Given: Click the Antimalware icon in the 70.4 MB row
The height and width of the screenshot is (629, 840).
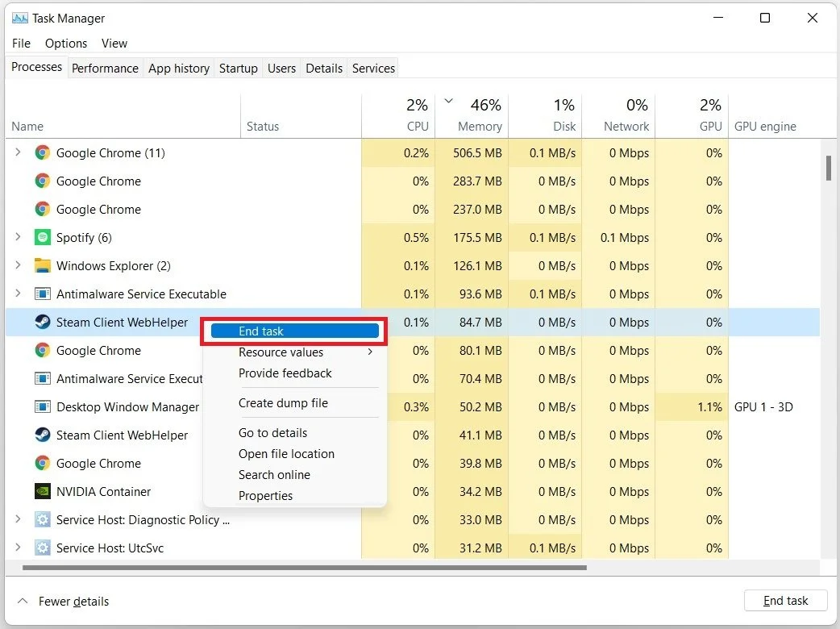Looking at the screenshot, I should click(x=42, y=378).
